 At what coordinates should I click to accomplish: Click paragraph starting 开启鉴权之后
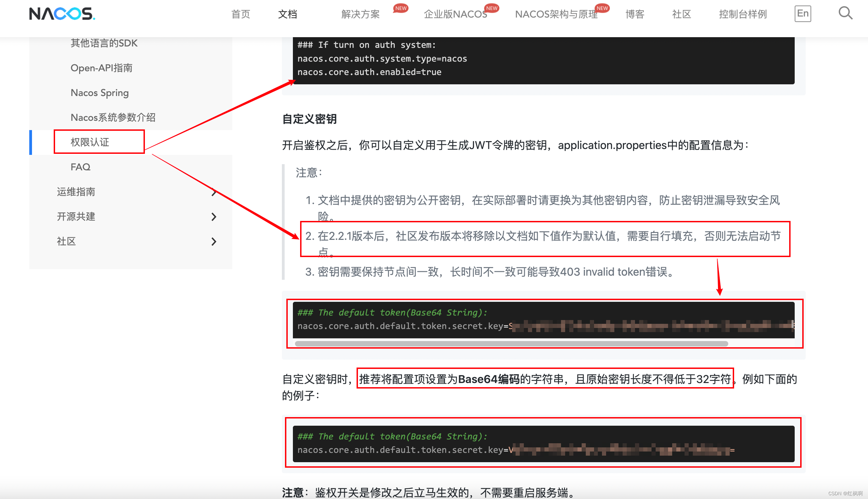pyautogui.click(x=515, y=145)
